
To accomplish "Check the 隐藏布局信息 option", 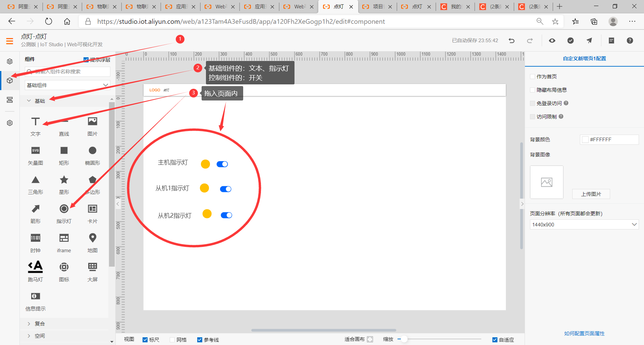I will (x=532, y=90).
